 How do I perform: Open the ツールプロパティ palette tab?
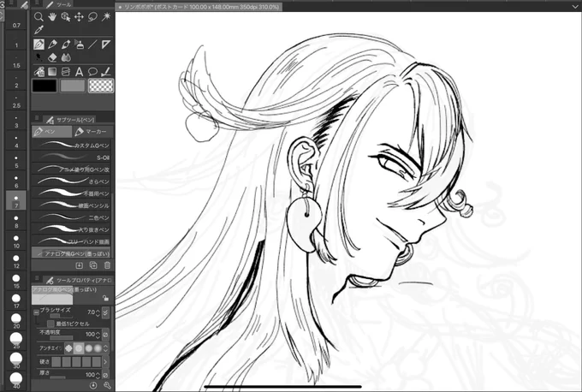[x=79, y=280]
